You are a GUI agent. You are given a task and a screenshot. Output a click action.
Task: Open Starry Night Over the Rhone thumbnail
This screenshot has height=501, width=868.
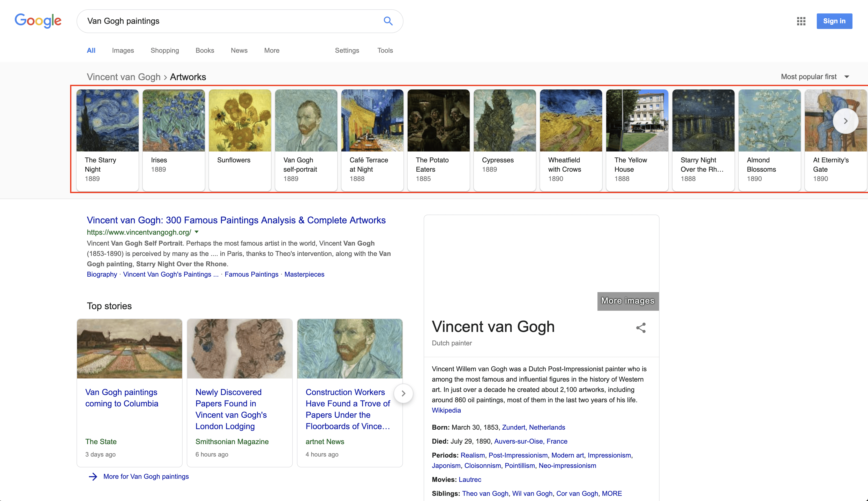click(703, 120)
